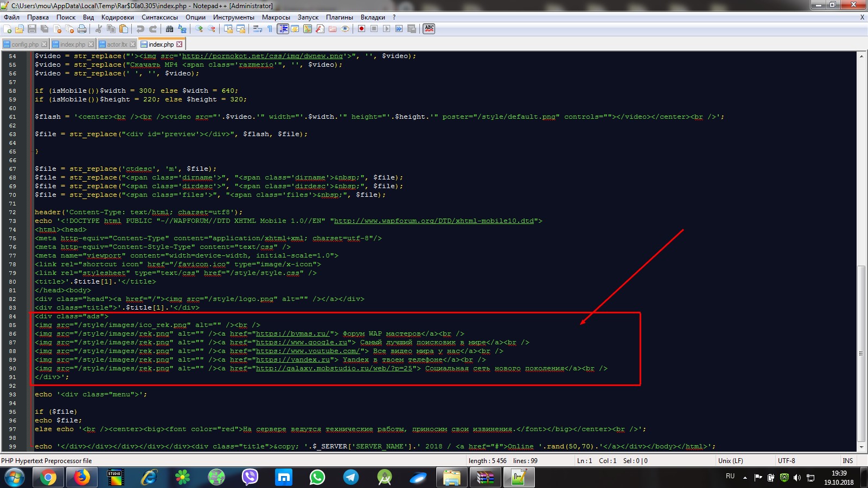Redo the last undone action
868x488 pixels.
tap(153, 29)
